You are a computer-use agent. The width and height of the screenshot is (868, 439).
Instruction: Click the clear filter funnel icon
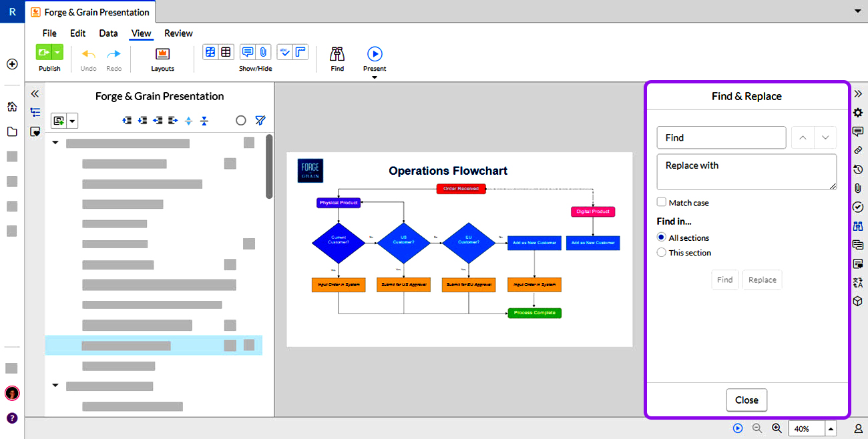260,121
